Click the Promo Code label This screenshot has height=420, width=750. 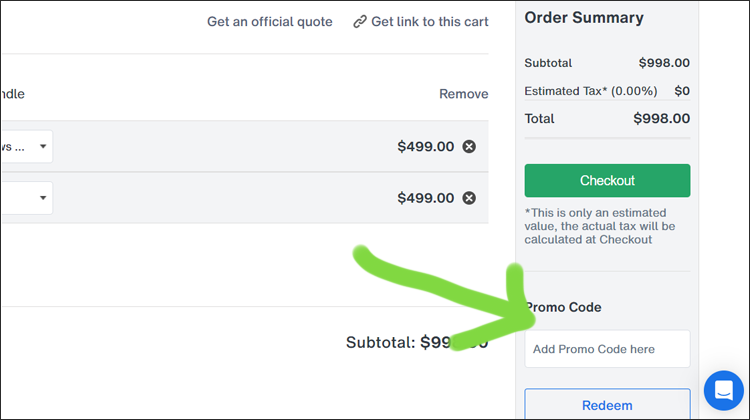click(565, 307)
